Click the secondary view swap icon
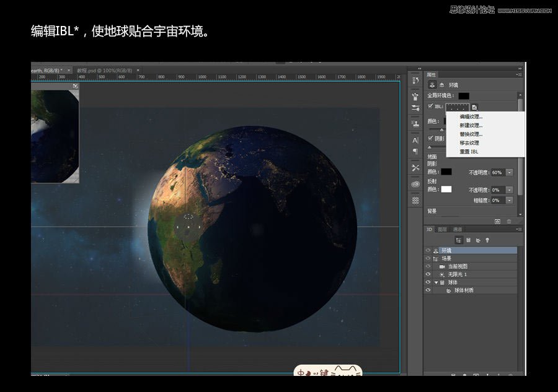The width and height of the screenshot is (558, 392). pos(75,86)
